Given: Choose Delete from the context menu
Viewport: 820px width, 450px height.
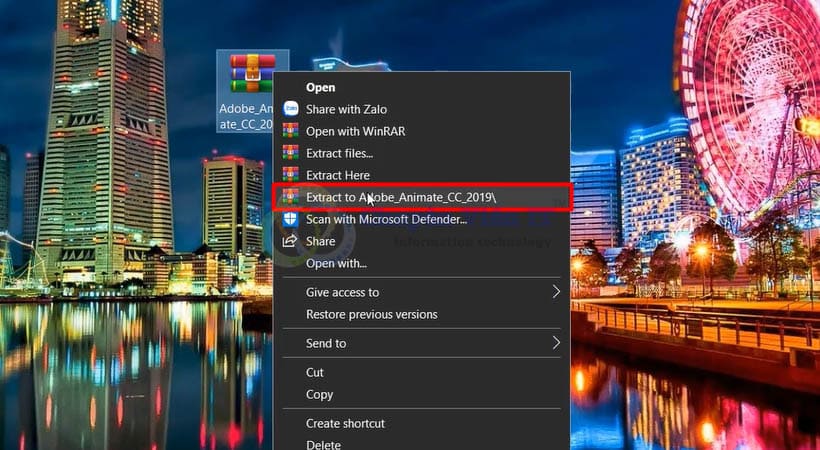Looking at the screenshot, I should click(323, 444).
